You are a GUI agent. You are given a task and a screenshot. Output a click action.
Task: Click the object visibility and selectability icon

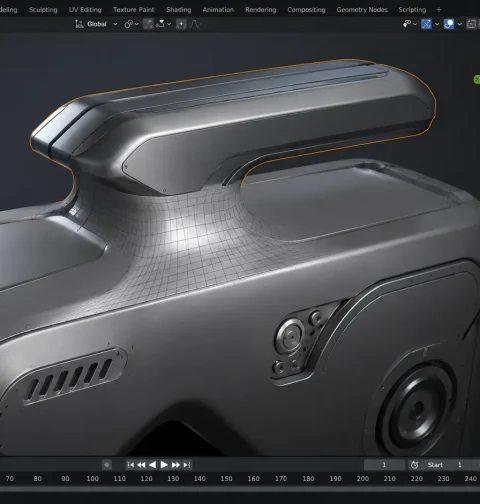tap(407, 24)
